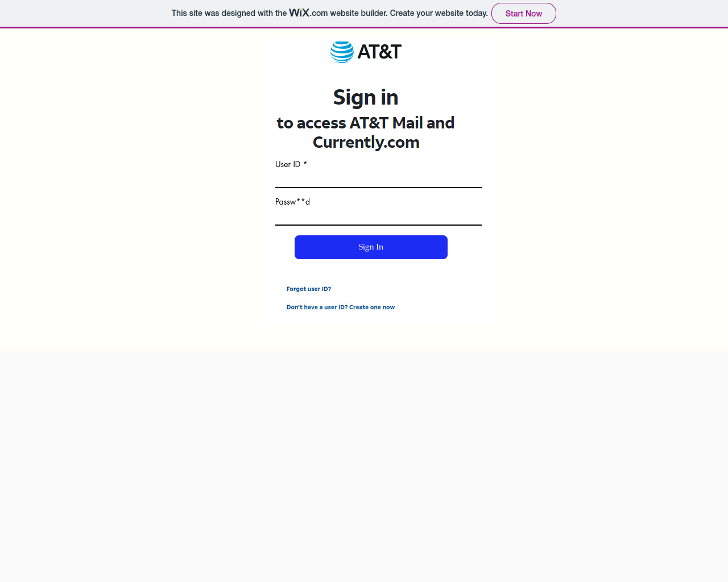
Task: Click the 'Create one now' text
Action: (372, 307)
